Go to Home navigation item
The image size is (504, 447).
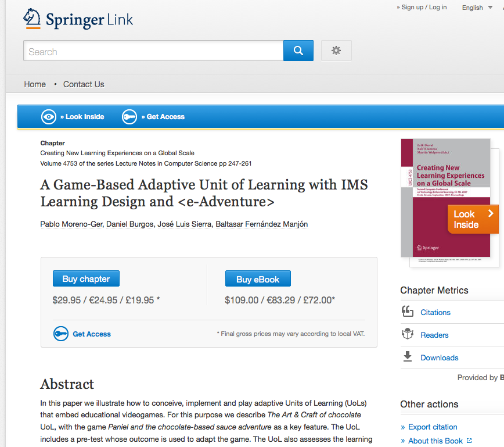coord(35,84)
